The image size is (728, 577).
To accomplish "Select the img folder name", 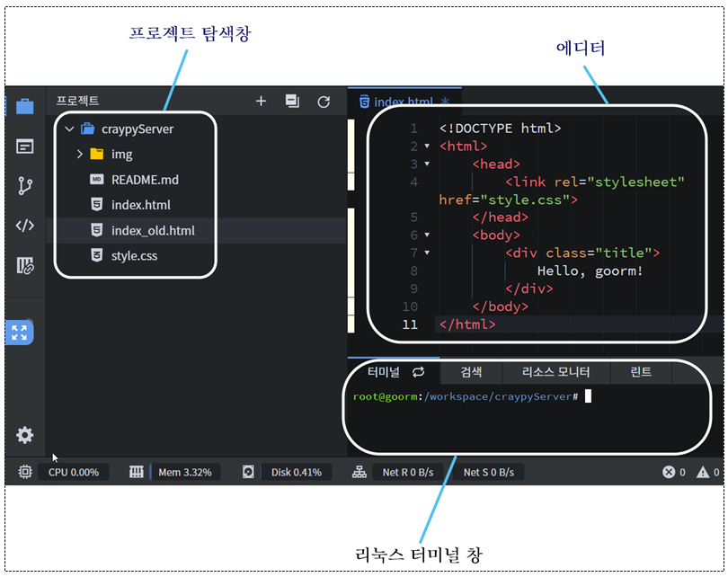I will coord(121,154).
